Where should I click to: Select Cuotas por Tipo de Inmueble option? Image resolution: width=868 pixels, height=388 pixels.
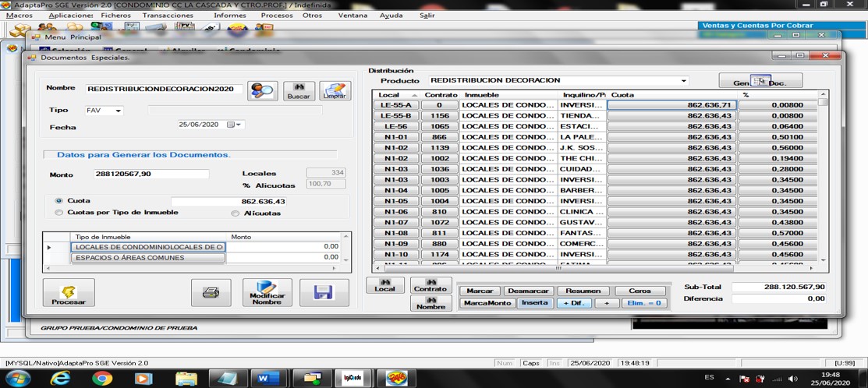coord(58,212)
